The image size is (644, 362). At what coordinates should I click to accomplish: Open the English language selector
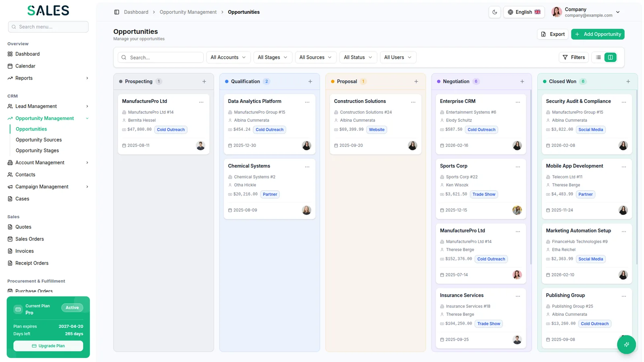(x=524, y=12)
